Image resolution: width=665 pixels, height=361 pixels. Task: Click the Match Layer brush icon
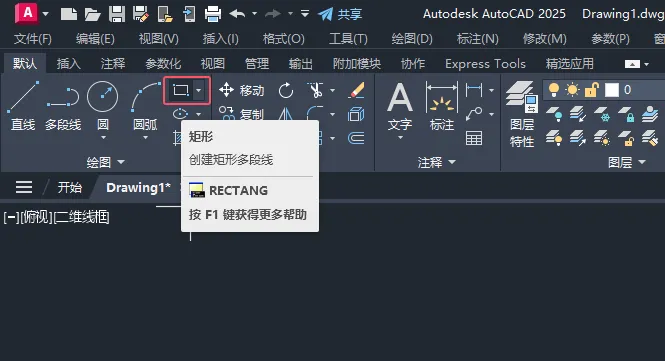[650, 138]
